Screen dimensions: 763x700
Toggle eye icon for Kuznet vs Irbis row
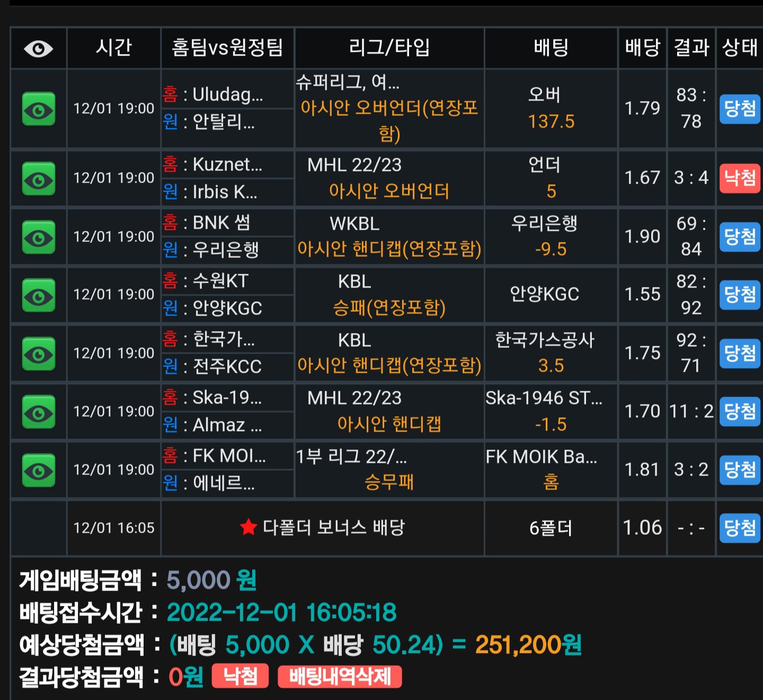click(x=39, y=179)
